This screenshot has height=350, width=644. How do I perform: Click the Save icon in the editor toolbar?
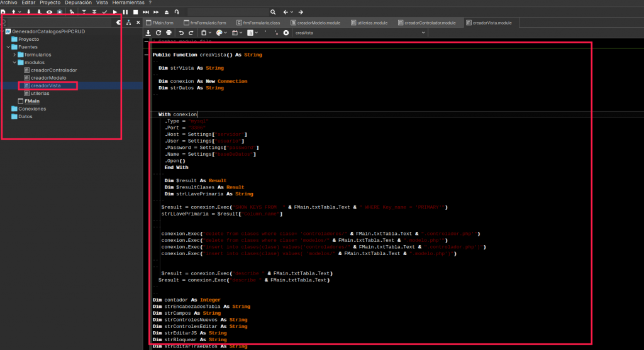coord(148,33)
